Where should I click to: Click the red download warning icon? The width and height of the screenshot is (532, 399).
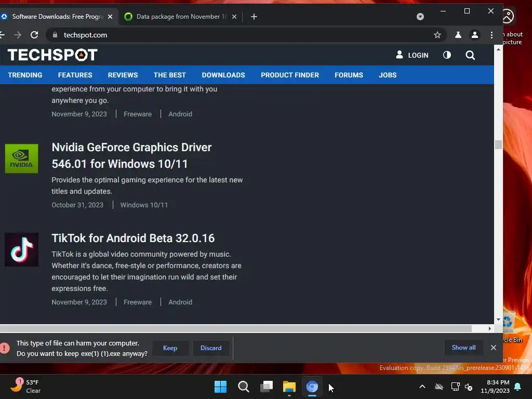coord(4,348)
